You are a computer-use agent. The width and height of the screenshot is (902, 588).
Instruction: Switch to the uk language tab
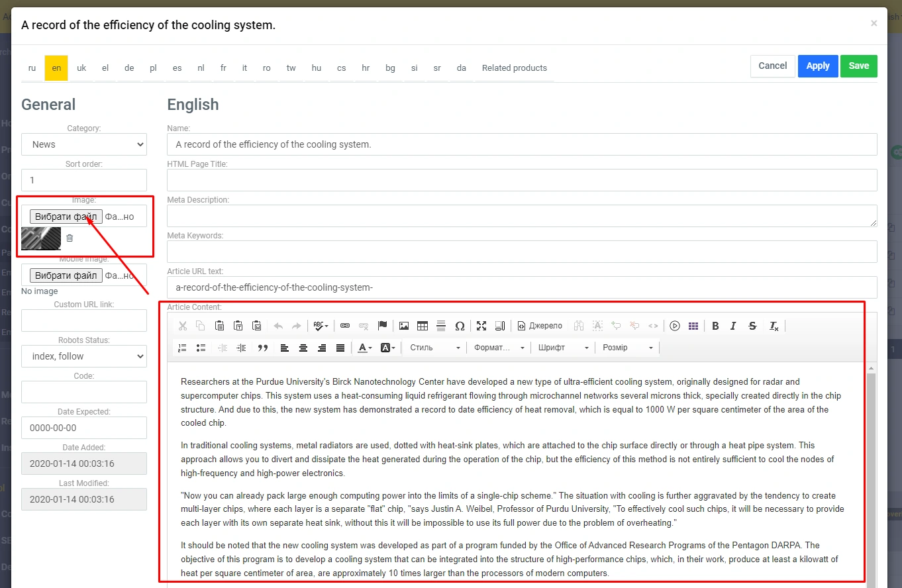coord(81,68)
